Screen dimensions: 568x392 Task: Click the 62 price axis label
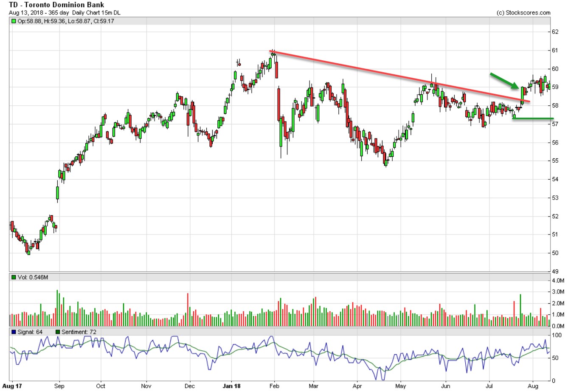pos(554,32)
